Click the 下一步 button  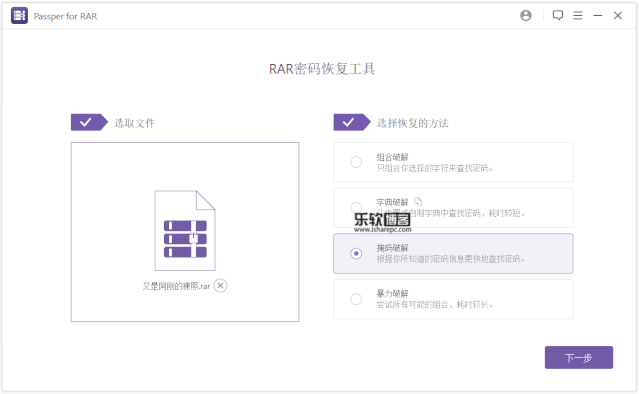pos(579,357)
